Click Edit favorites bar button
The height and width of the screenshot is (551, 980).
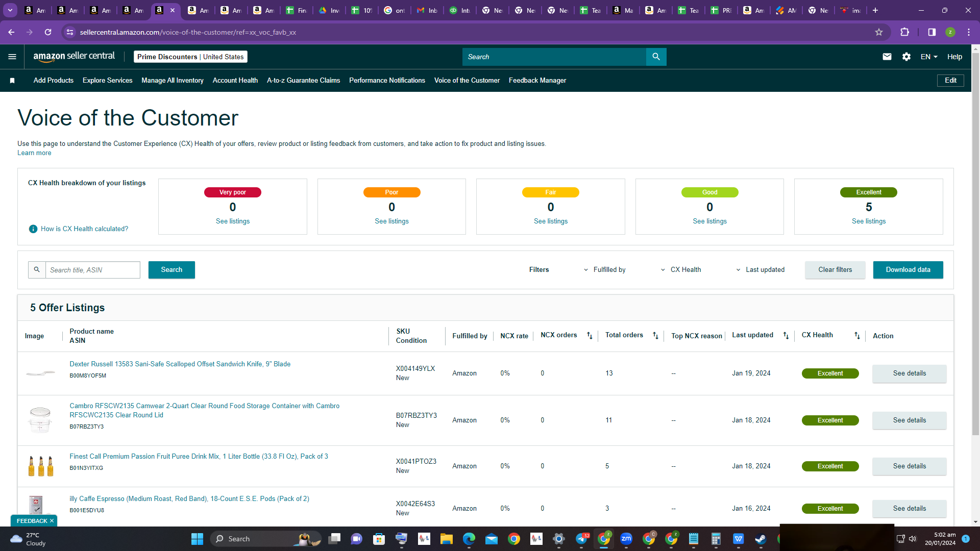[950, 81]
